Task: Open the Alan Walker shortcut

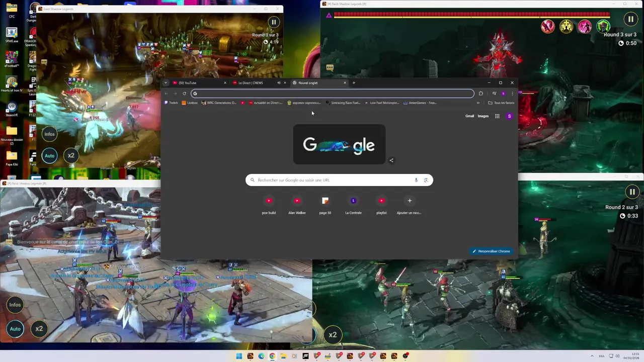Action: pos(297,205)
